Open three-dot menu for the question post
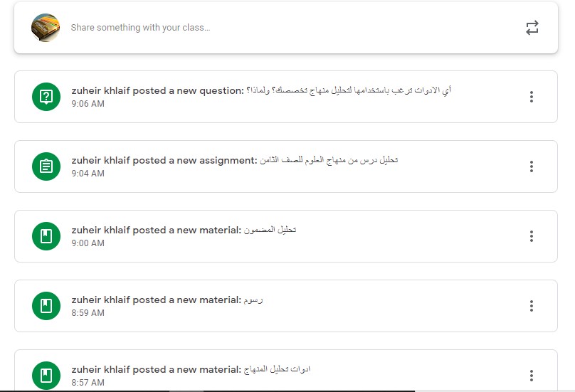575x392 pixels. pos(532,97)
